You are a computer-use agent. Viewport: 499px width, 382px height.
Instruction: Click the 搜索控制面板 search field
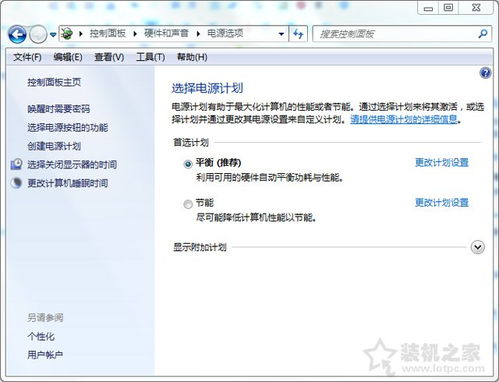[x=397, y=34]
